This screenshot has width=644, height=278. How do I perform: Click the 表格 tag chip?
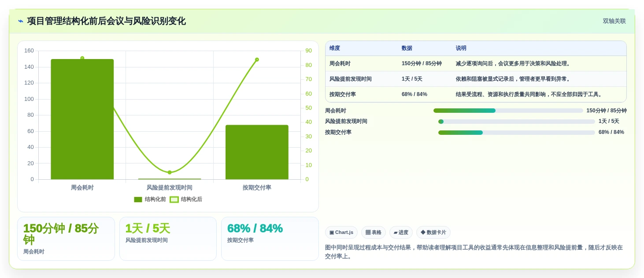click(x=374, y=233)
